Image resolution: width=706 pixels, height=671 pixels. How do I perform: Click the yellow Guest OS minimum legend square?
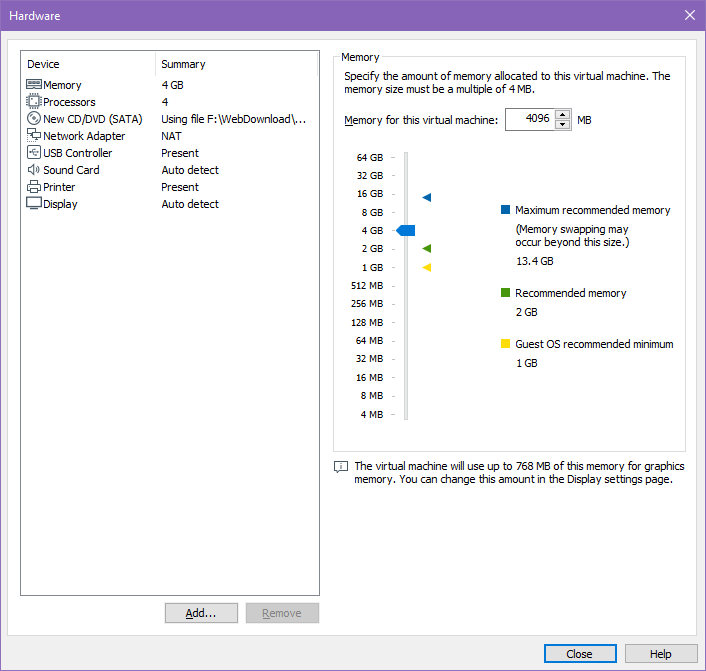click(x=505, y=344)
